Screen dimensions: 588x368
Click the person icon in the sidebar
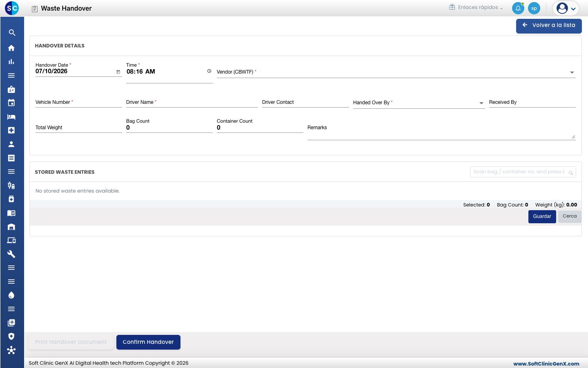11,144
